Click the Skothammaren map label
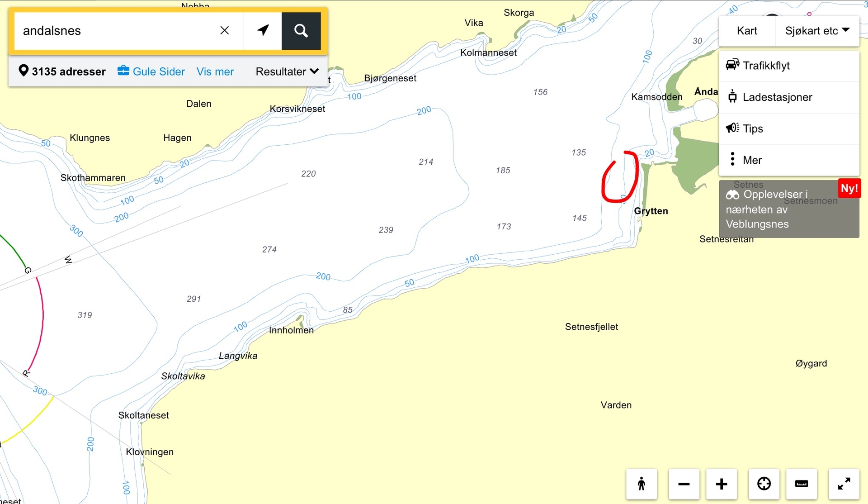 point(93,178)
